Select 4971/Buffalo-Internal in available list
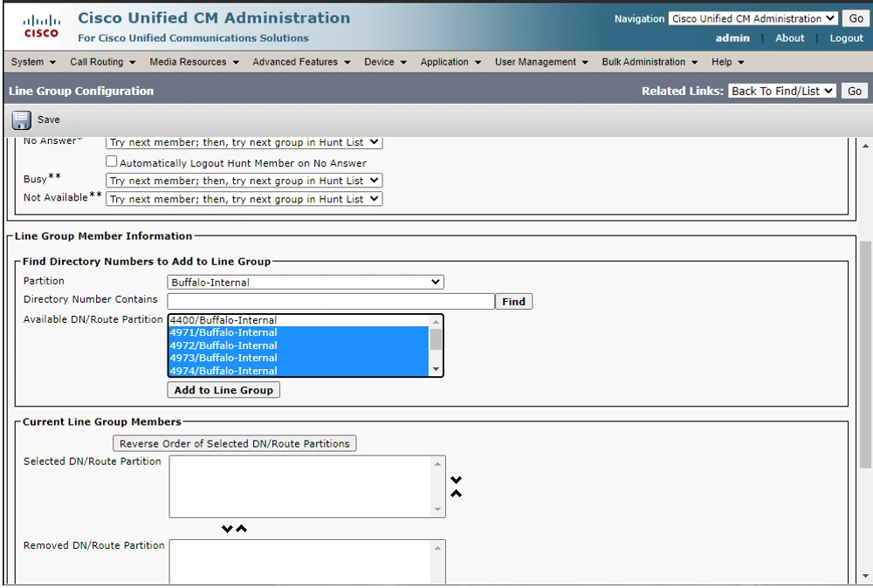 tap(299, 332)
